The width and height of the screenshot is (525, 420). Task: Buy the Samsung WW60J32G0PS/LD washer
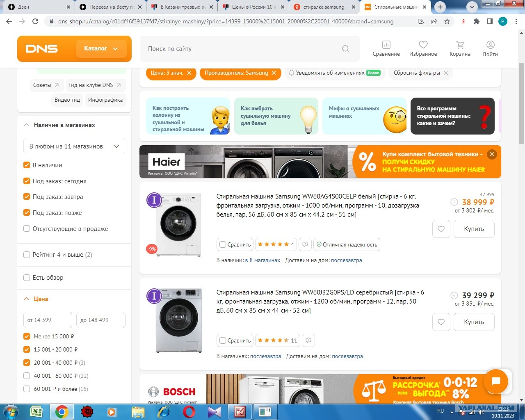click(x=474, y=322)
